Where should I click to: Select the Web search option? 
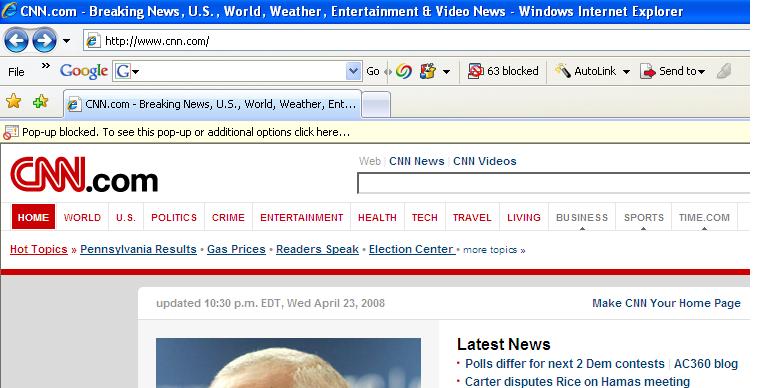pyautogui.click(x=370, y=161)
